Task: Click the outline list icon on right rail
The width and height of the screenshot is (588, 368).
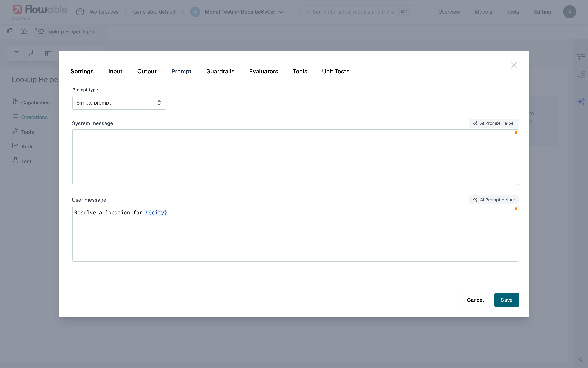Action: pos(581,57)
